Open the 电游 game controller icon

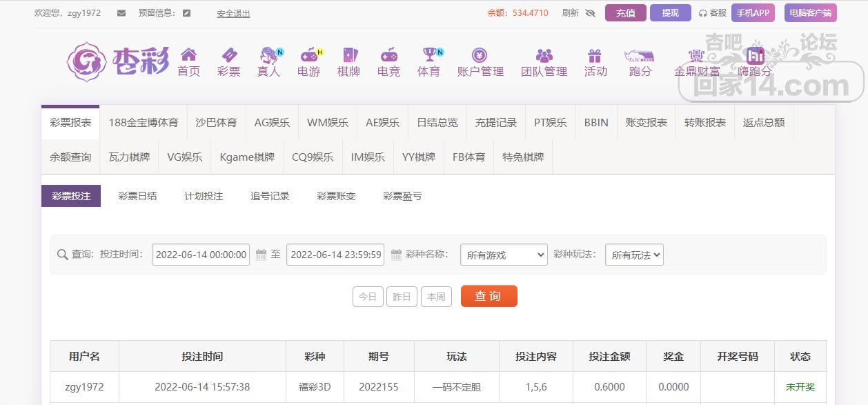point(308,55)
